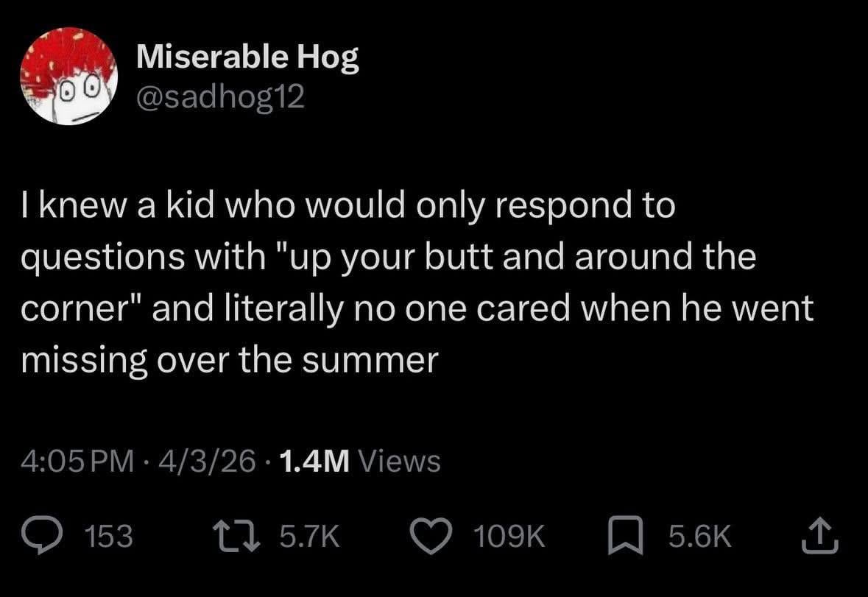
Task: Click the text "missing over the summer"
Action: coord(229,361)
